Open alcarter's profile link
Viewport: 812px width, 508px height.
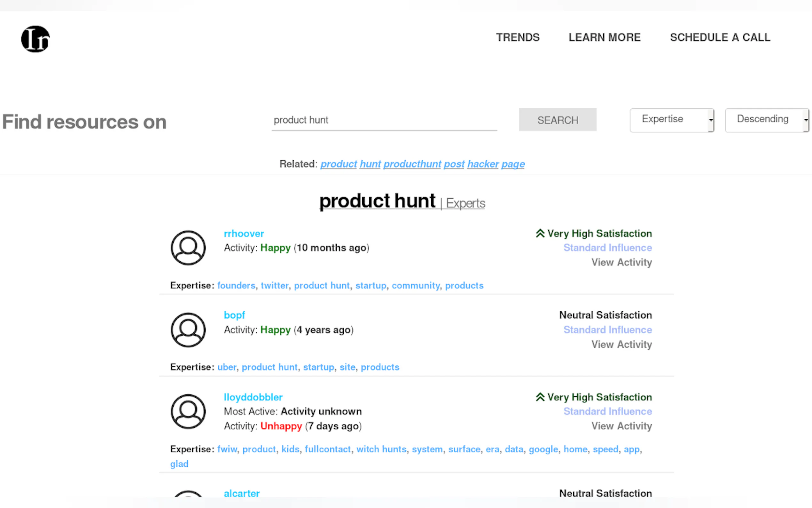242,493
